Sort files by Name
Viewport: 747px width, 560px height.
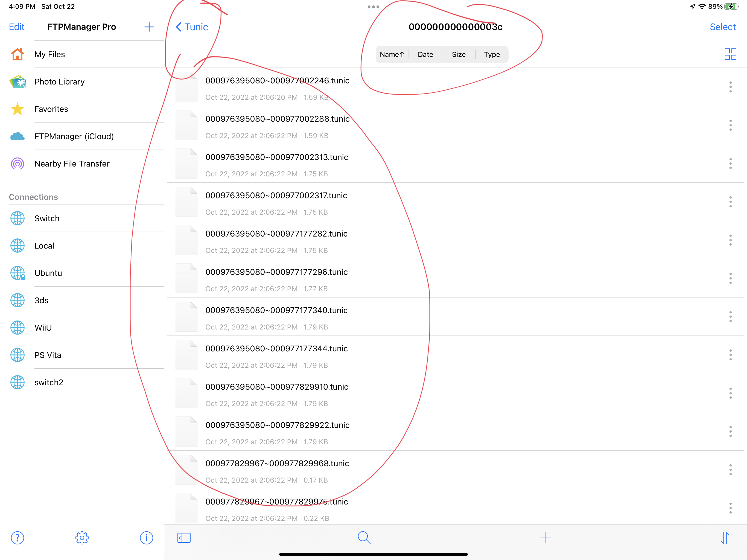pyautogui.click(x=392, y=54)
